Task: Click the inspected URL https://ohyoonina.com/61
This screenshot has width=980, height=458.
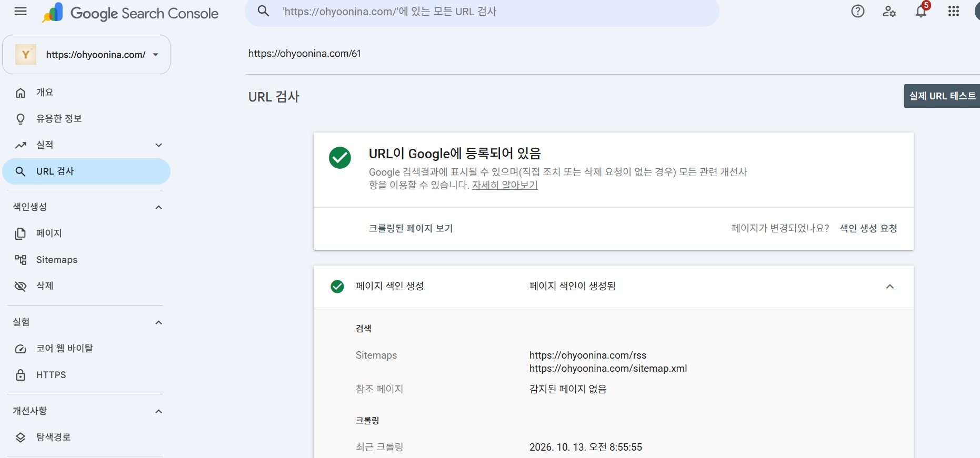Action: 304,54
